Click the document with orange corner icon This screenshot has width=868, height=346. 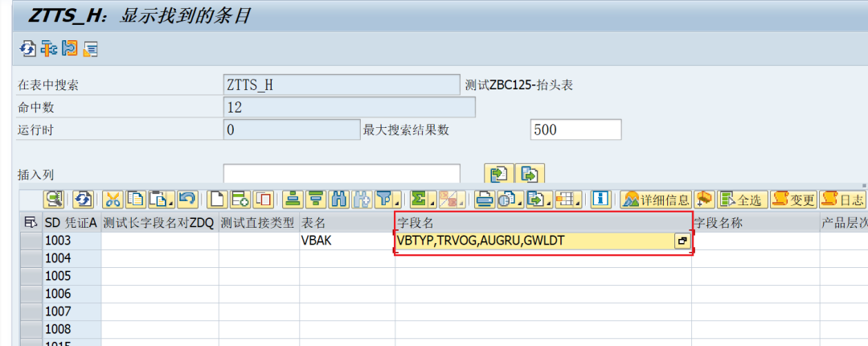(x=90, y=48)
